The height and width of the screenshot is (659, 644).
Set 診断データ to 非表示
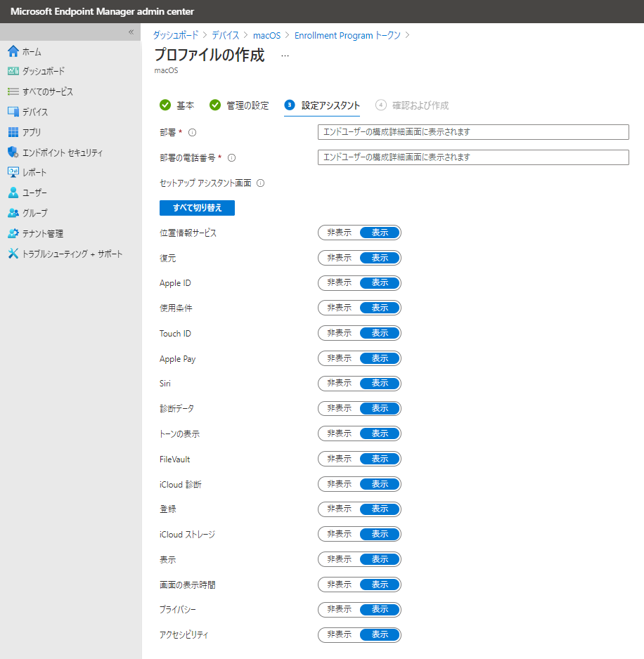(x=339, y=408)
